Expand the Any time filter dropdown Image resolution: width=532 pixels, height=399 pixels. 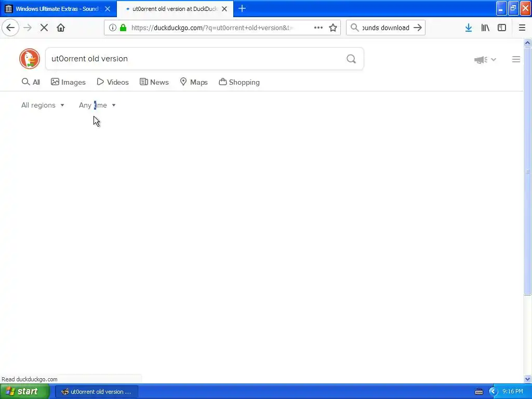[x=97, y=105]
